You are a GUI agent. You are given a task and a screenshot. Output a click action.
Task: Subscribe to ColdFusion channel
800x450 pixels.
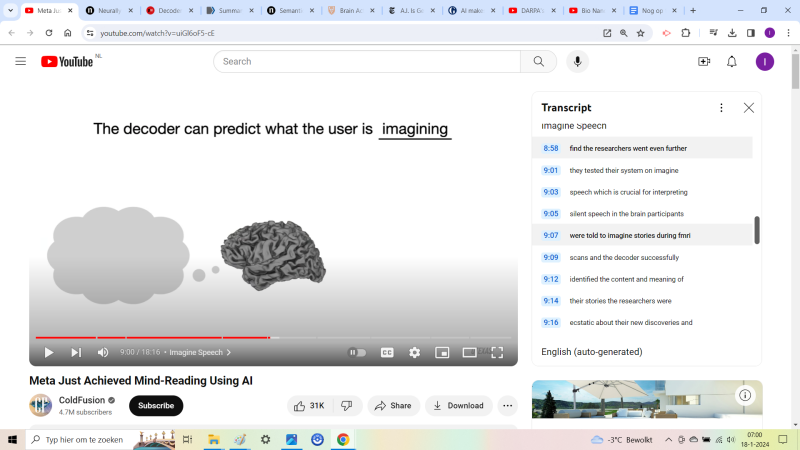(156, 405)
